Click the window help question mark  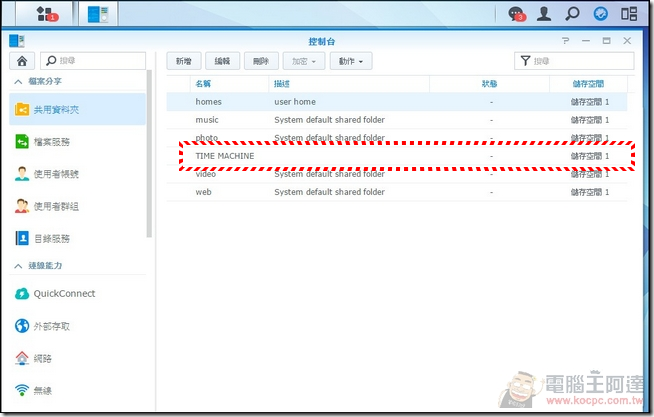click(566, 41)
